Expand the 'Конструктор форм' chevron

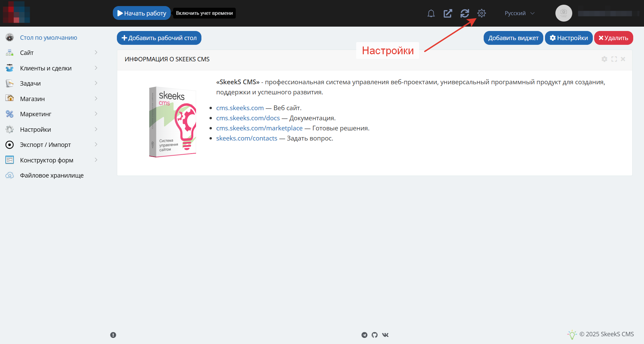click(96, 160)
